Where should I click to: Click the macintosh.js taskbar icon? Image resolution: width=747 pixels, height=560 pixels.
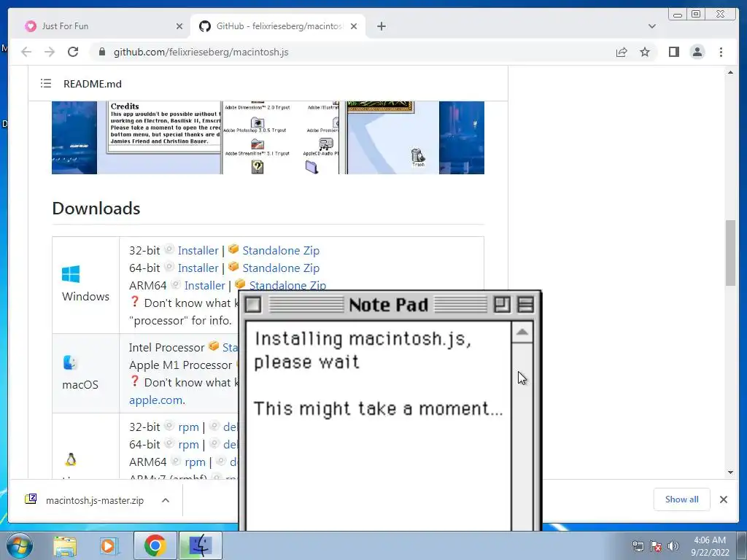[x=200, y=545]
